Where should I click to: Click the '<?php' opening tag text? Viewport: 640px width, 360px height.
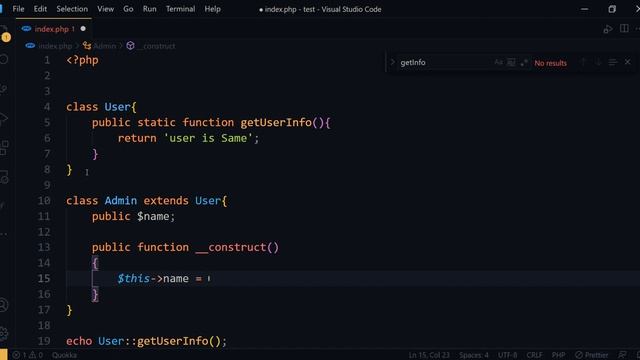82,60
